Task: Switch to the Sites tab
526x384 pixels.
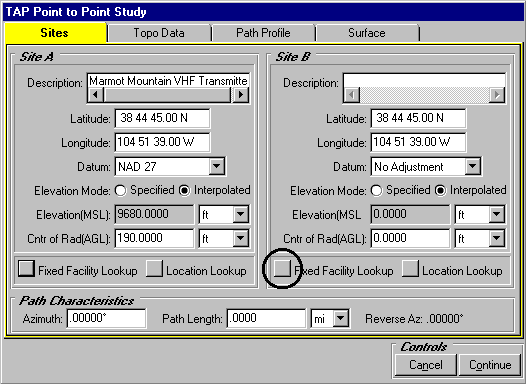Action: click(x=56, y=33)
